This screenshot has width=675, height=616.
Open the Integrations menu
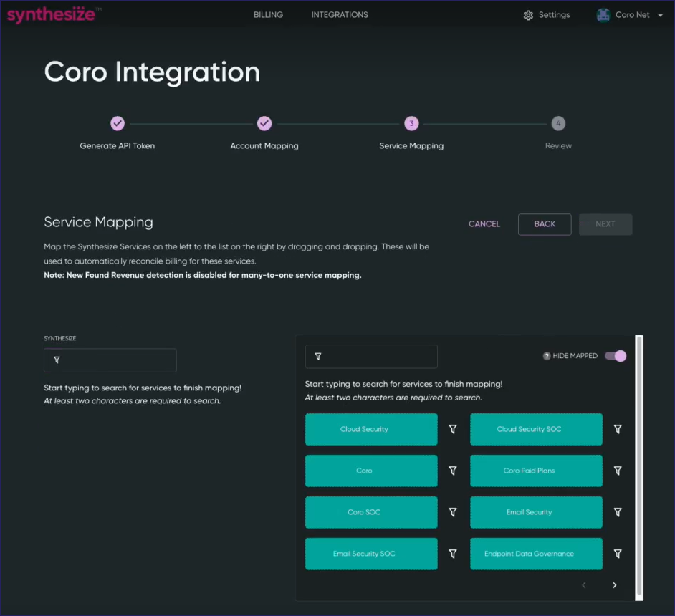tap(340, 15)
